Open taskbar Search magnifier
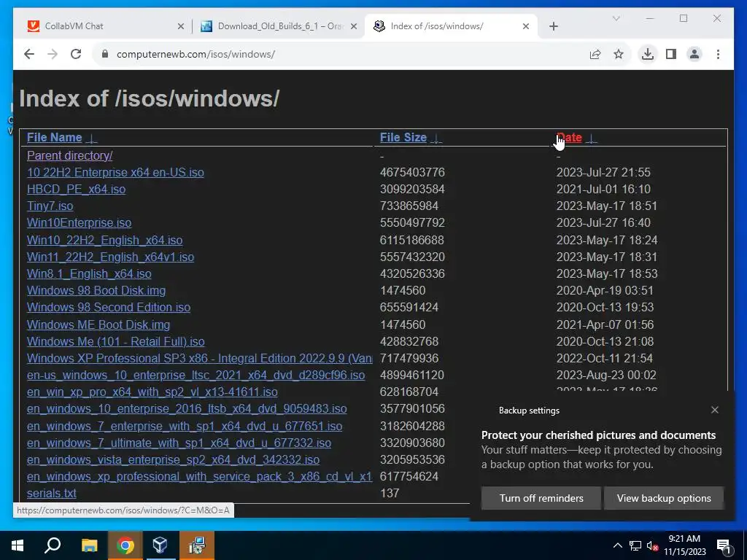 [x=53, y=545]
